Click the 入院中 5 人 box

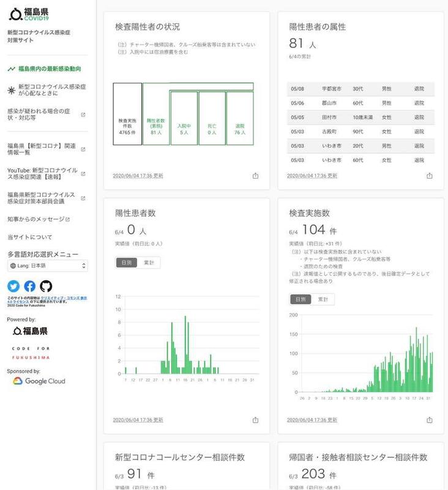[184, 118]
